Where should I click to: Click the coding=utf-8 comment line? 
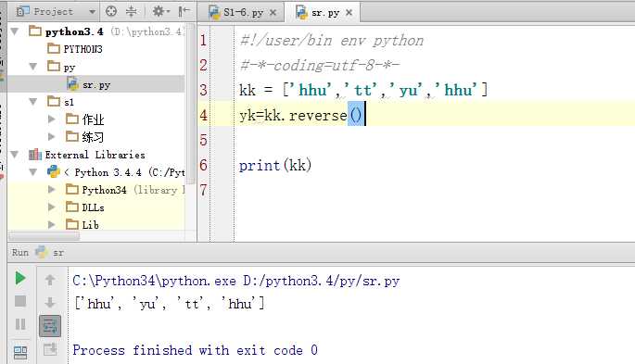pos(320,65)
